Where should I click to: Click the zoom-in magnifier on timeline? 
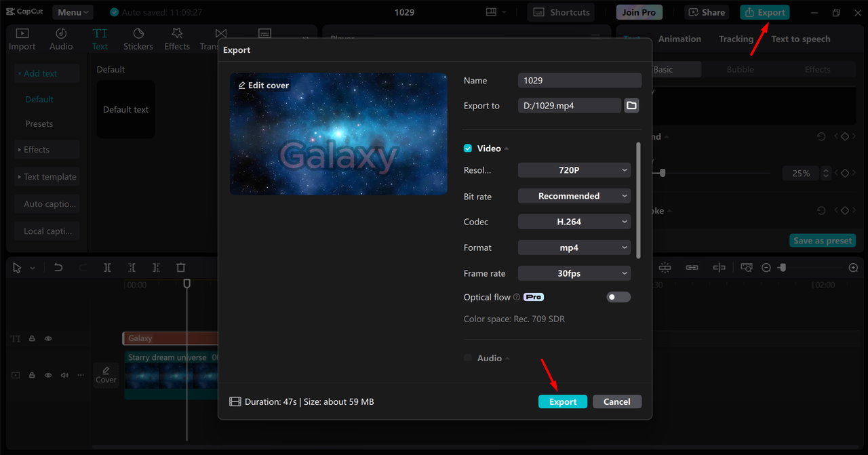point(853,268)
